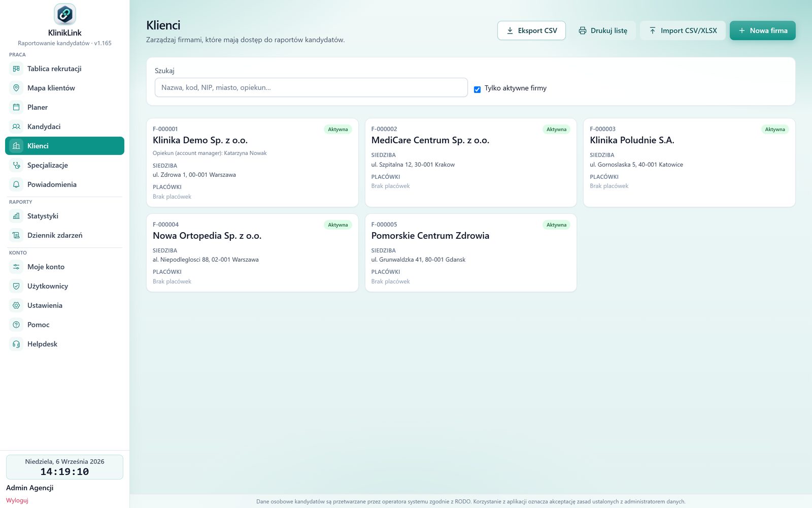
Task: Click code F-000004
Action: click(165, 225)
